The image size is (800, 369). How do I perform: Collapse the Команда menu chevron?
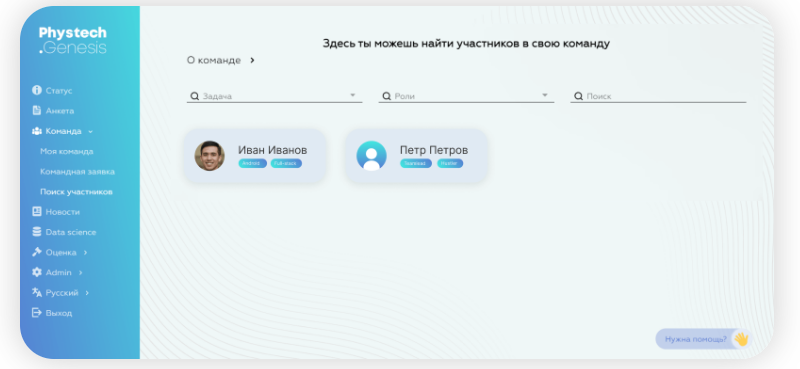point(90,132)
